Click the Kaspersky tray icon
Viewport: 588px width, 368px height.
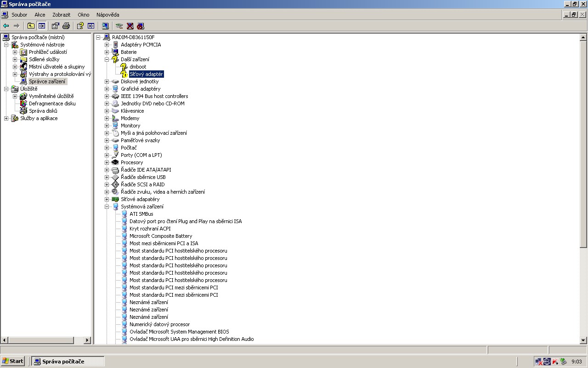tap(555, 362)
